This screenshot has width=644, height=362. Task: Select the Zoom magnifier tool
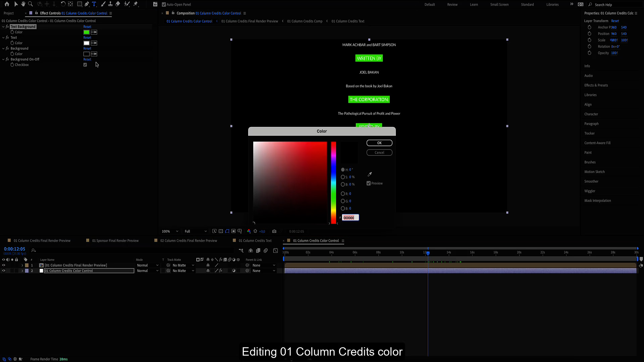pos(31,4)
